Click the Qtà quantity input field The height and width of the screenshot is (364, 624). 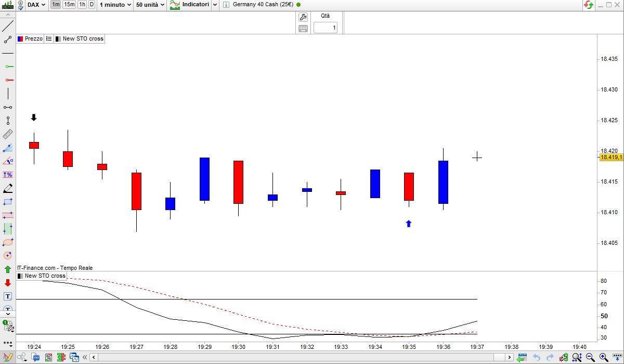[326, 28]
